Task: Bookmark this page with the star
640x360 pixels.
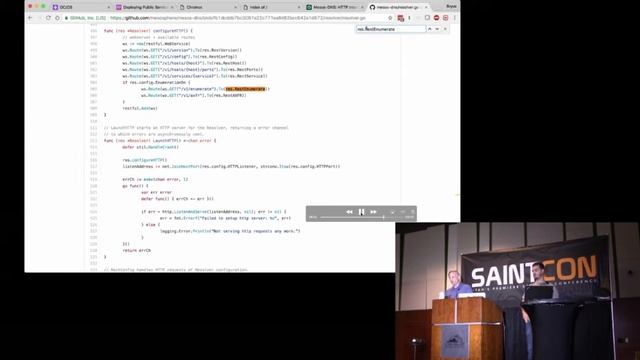Action: [390, 18]
